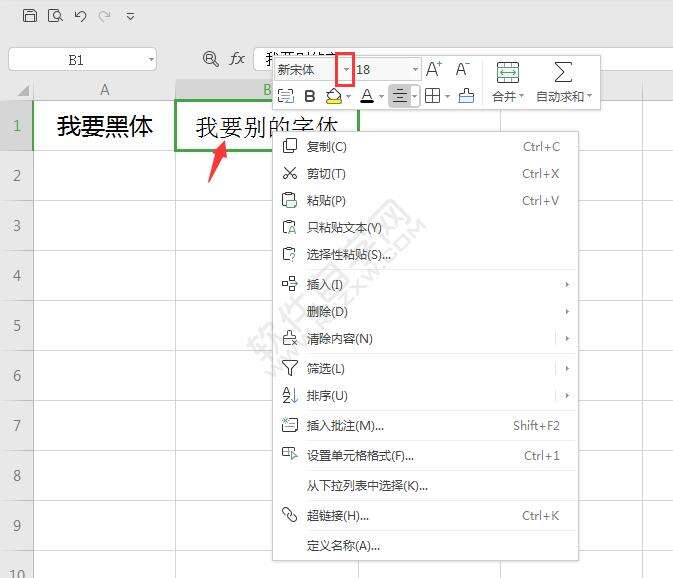Choose 粘贴(P) from the context menu

(425, 200)
